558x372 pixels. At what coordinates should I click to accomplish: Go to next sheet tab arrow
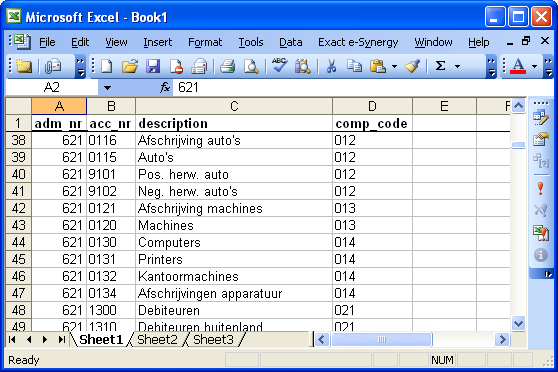point(45,340)
